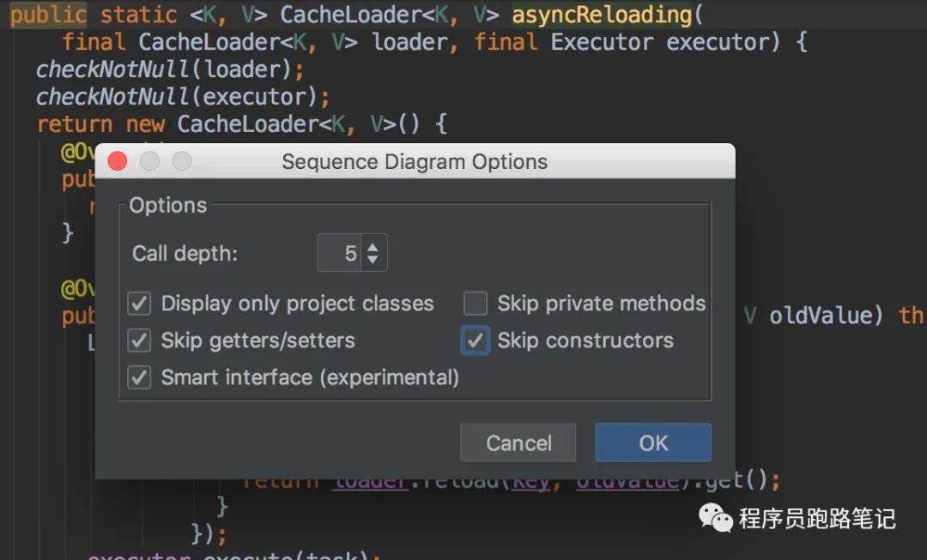
Task: Click the Options group heading
Action: 168,206
